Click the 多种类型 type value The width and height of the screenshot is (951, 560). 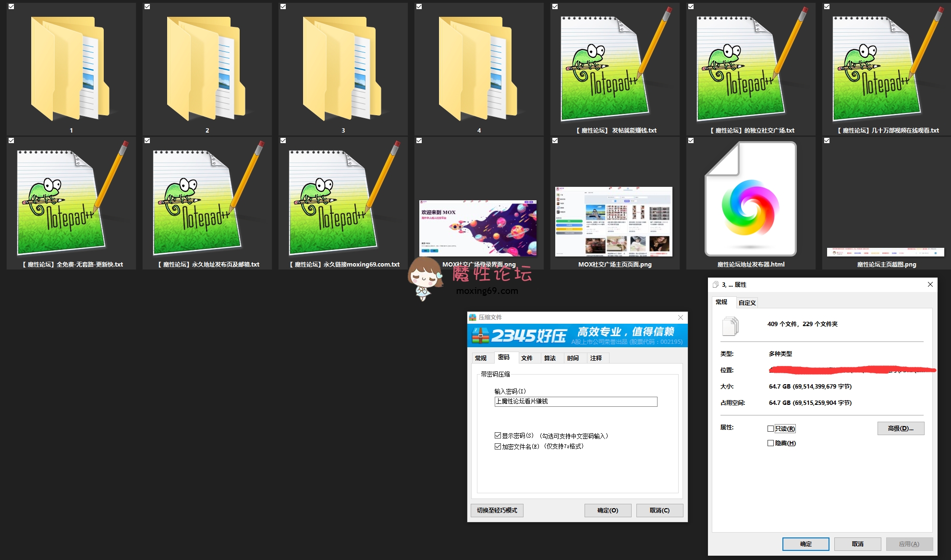coord(780,353)
